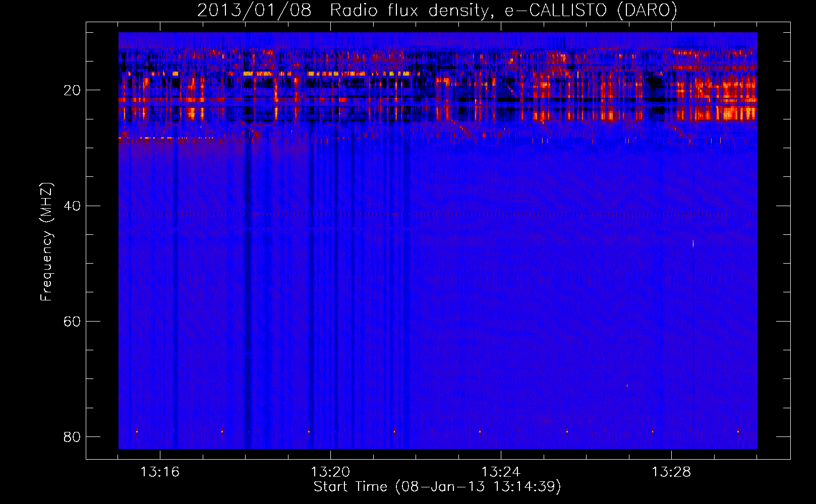
Task: Click the plot title '2013/01/08 Radio flux density'
Action: click(437, 11)
